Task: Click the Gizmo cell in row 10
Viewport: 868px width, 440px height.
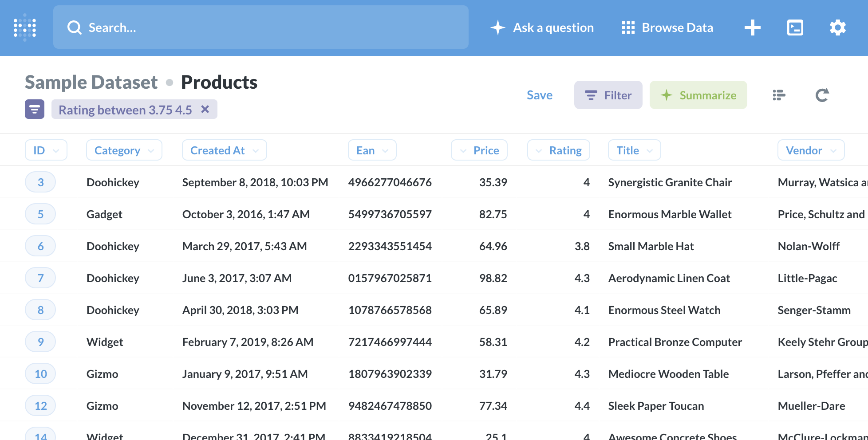Action: click(x=103, y=374)
